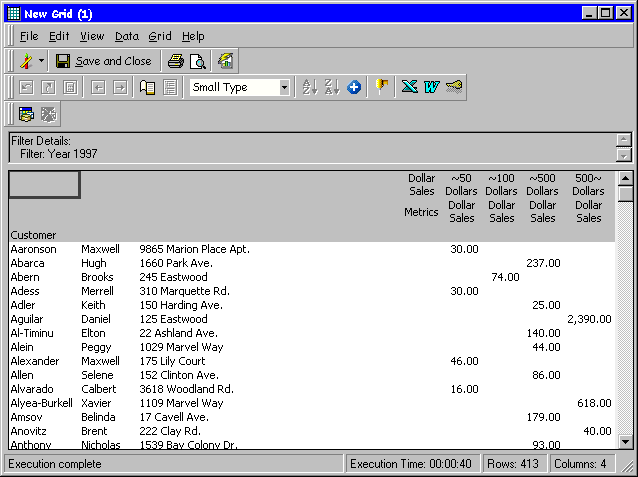Open the Small Type autostyle dropdown
The width and height of the screenshot is (638, 477).
[x=284, y=87]
